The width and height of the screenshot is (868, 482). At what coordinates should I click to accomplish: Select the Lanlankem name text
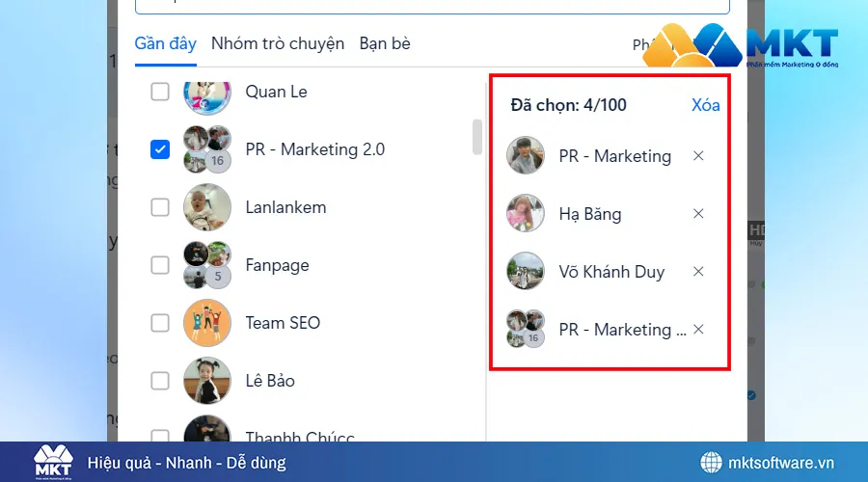click(x=285, y=207)
